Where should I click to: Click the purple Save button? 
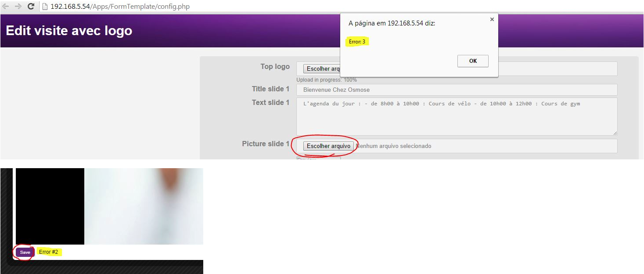[25, 252]
